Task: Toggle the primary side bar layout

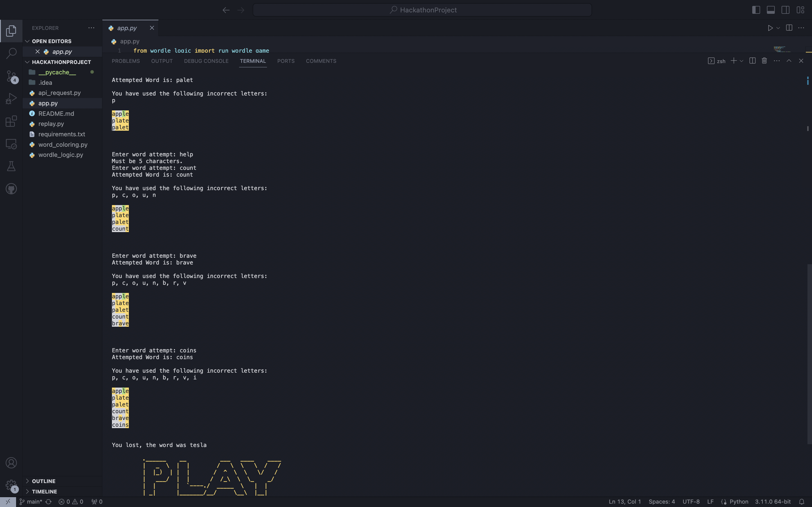Action: click(756, 10)
